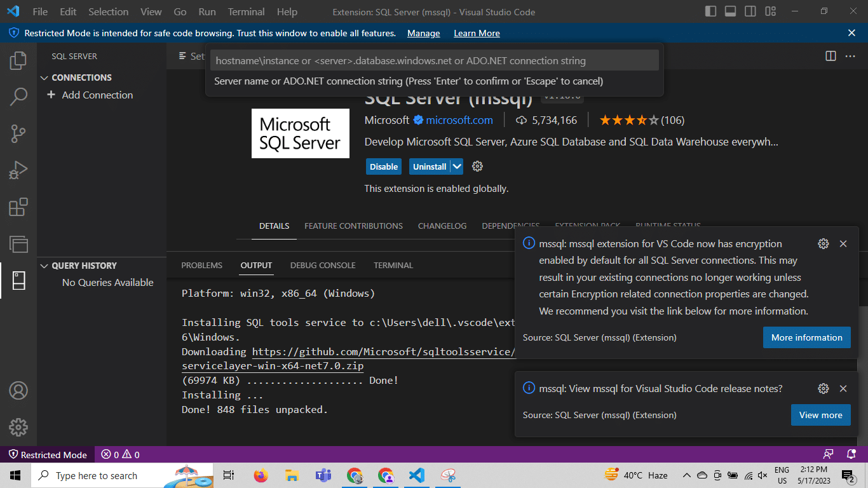Open the Search view in activity bar

[x=18, y=97]
